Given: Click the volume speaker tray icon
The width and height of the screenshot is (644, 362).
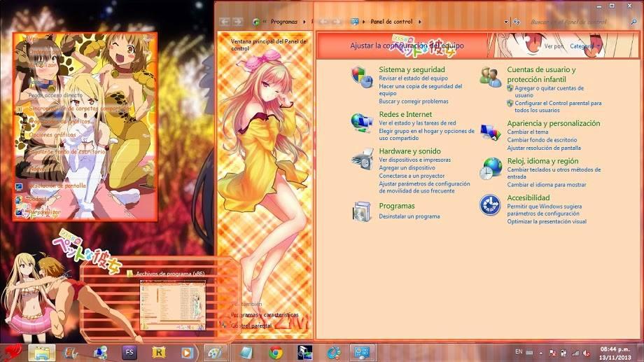Looking at the screenshot, I should coord(587,353).
